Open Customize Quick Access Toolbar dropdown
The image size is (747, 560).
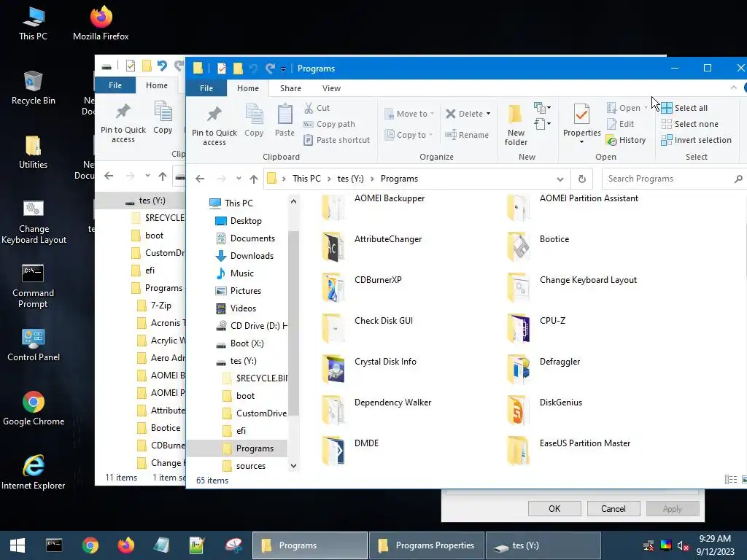pyautogui.click(x=283, y=69)
